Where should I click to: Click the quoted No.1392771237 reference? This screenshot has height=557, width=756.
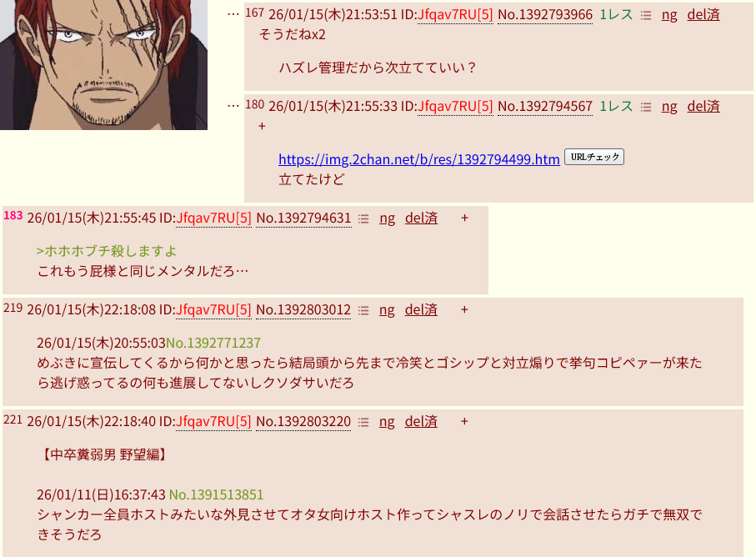coord(213,343)
